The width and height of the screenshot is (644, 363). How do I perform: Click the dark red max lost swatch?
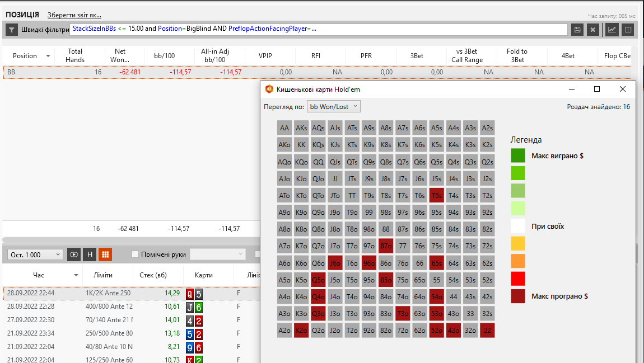518,296
